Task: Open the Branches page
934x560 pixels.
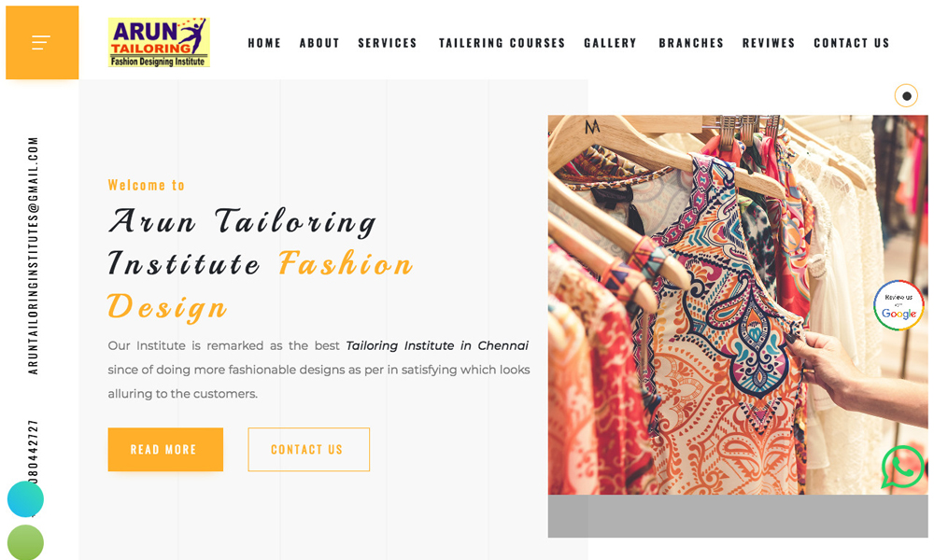Action: point(691,43)
